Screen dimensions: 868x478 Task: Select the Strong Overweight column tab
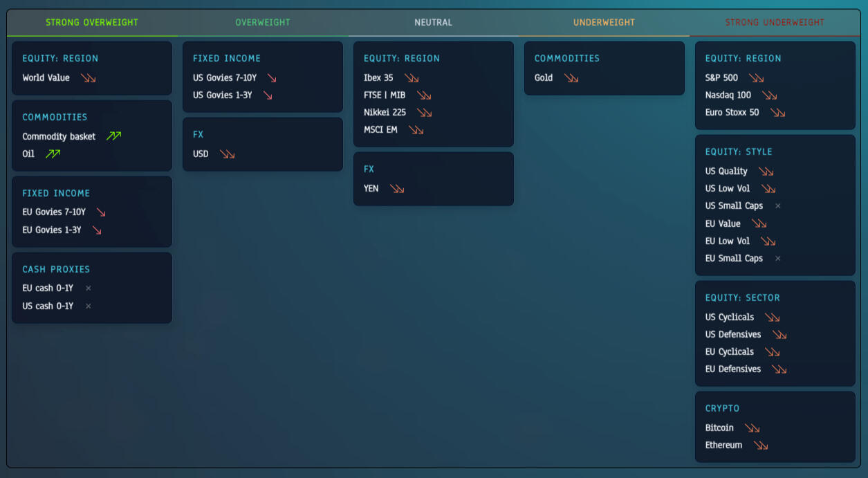92,22
